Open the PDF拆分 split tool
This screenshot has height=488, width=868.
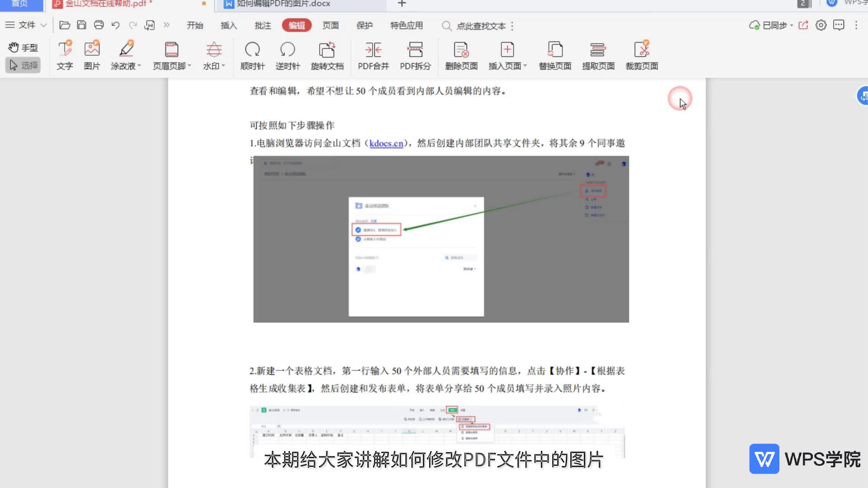tap(415, 55)
